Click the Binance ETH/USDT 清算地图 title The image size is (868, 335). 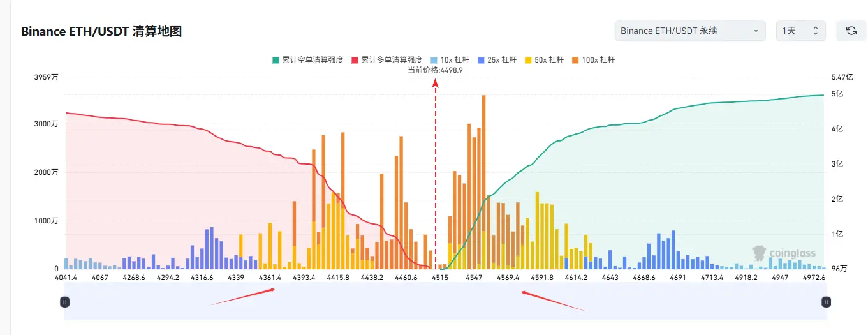point(101,31)
